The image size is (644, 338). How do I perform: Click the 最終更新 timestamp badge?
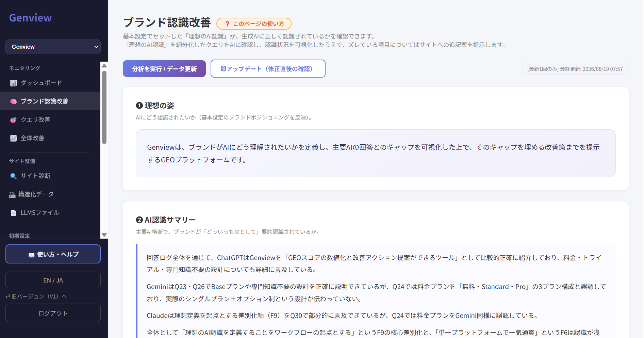click(x=575, y=69)
